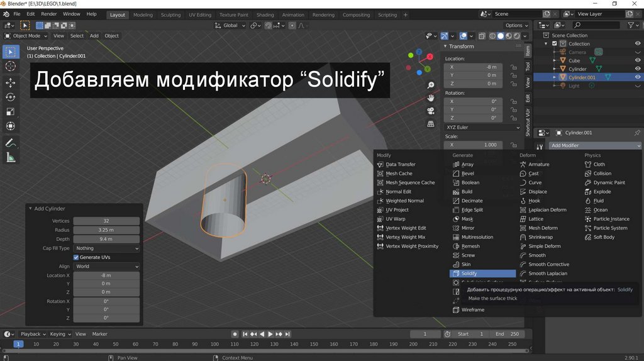Switch to the Sculpting workspace tab
The width and height of the screenshot is (644, 361).
coord(170,14)
